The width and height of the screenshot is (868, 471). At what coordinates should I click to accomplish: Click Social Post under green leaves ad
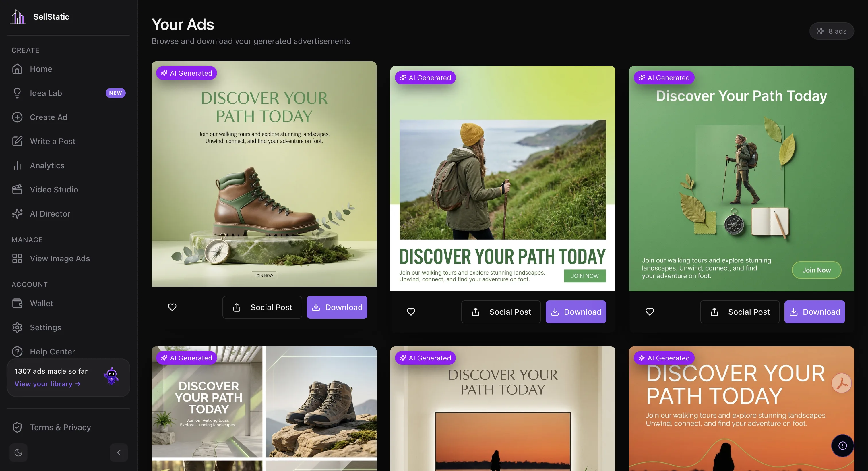[740, 312]
